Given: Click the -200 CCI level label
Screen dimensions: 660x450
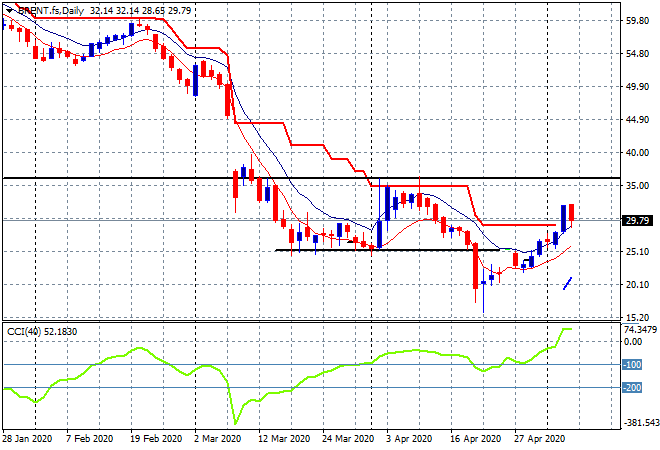Looking at the screenshot, I should (632, 388).
